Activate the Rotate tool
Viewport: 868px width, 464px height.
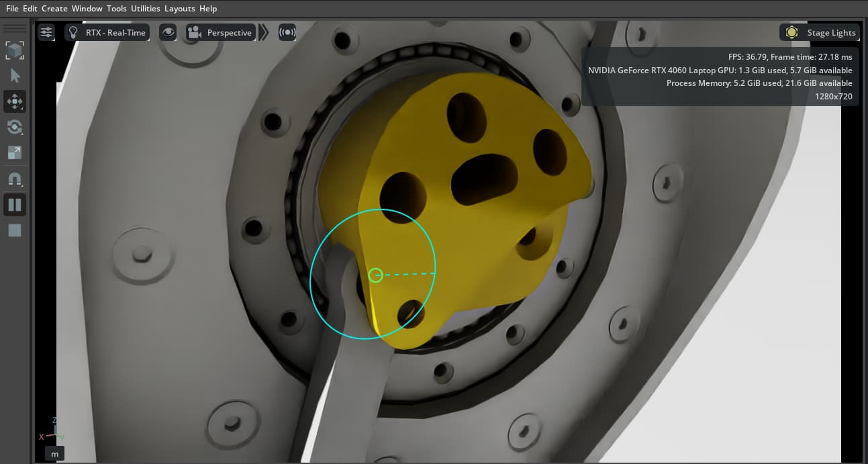pos(15,128)
